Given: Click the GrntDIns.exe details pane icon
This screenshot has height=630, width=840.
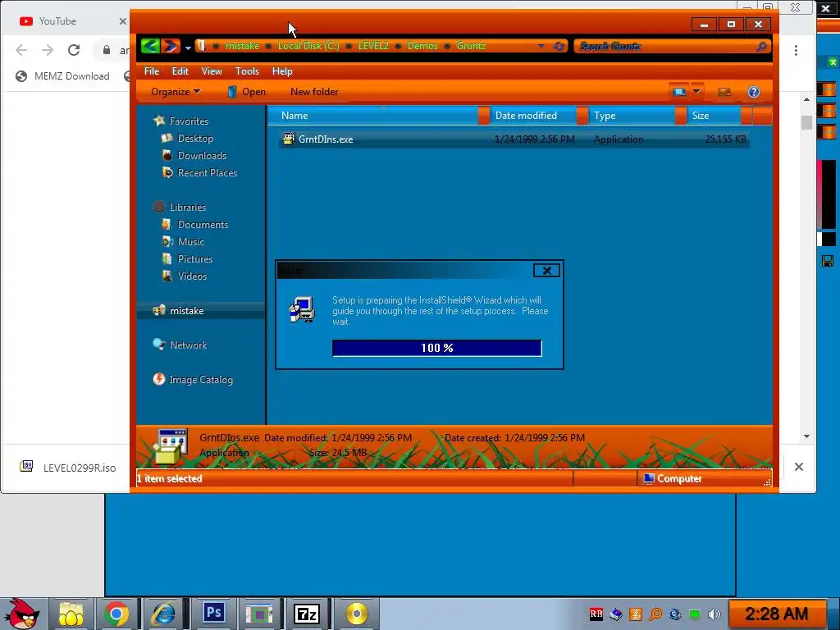Looking at the screenshot, I should (171, 445).
